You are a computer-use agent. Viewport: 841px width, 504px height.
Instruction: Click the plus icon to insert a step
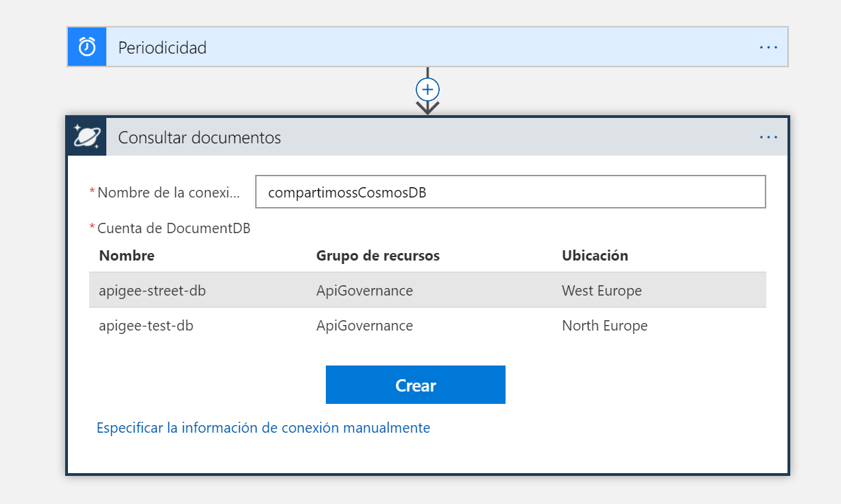click(x=427, y=89)
